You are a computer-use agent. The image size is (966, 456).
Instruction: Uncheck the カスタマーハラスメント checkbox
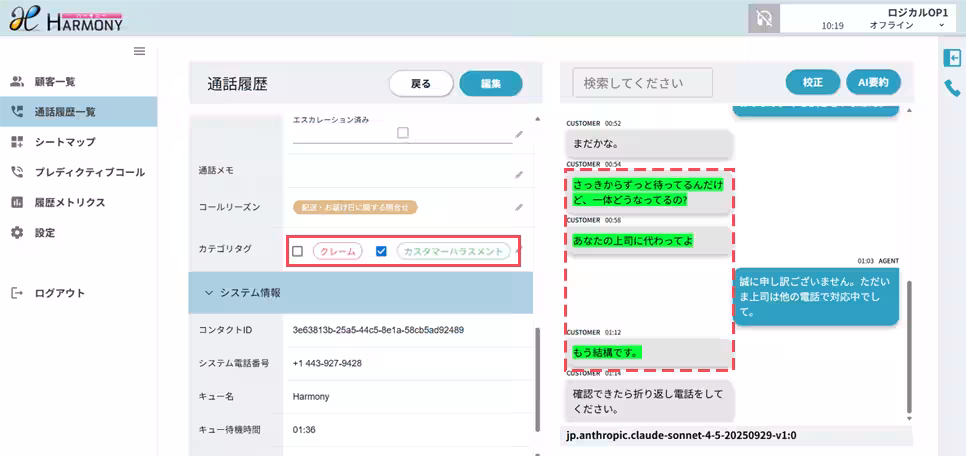tap(380, 251)
